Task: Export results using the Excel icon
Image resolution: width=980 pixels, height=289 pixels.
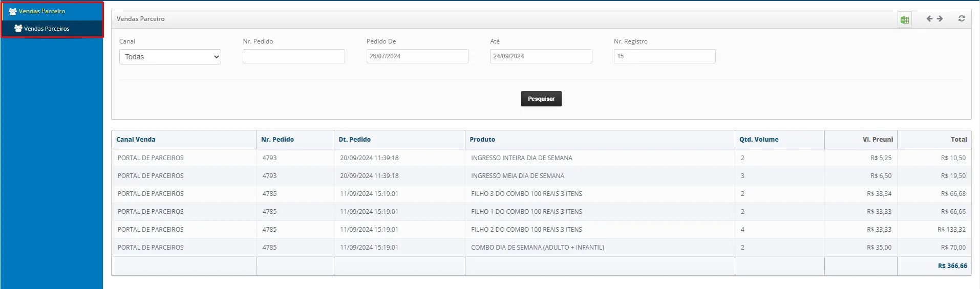Action: 904,19
